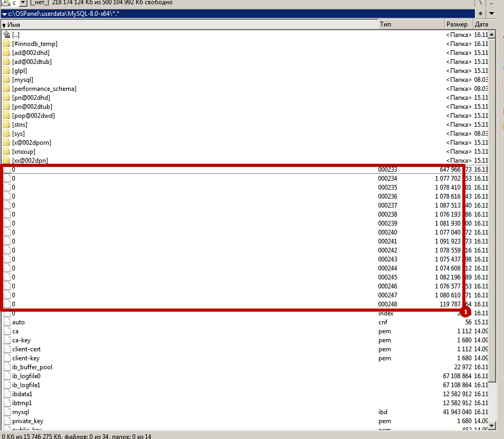The height and width of the screenshot is (439, 504).
Task: Click the scrollbar up arrow of the file list
Action: tap(492, 34)
